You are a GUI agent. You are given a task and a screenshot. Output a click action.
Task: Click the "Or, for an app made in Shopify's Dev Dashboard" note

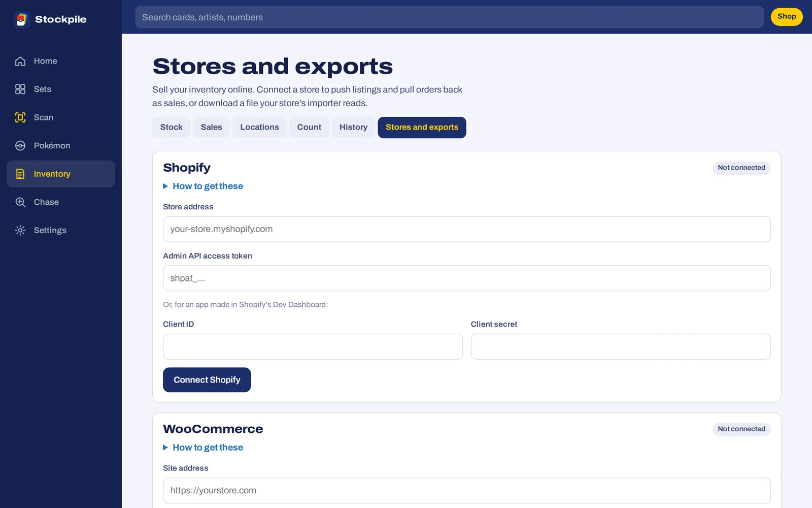pos(246,305)
